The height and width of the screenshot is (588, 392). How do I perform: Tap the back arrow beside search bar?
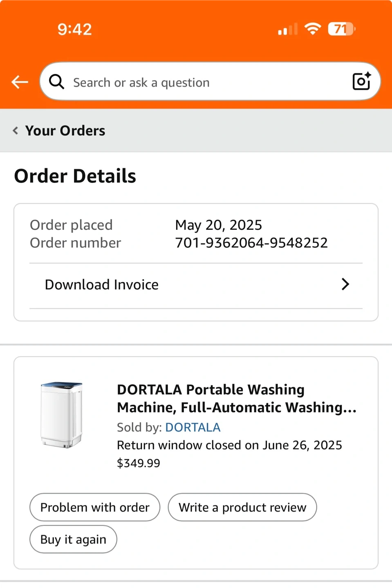20,82
